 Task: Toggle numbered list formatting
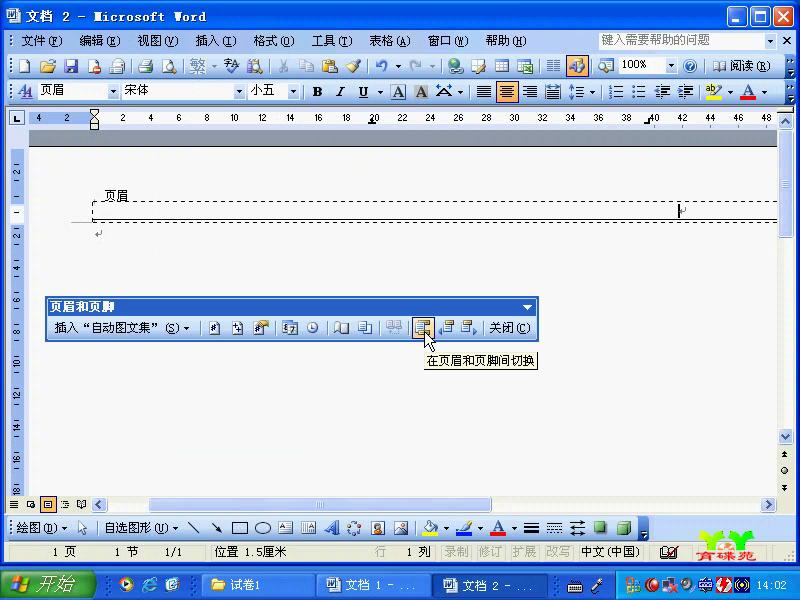click(x=616, y=92)
